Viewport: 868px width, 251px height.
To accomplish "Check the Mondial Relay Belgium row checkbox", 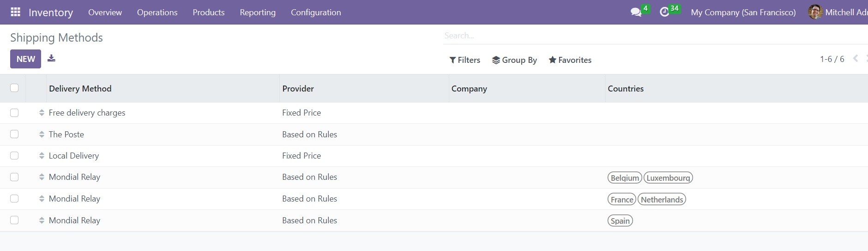I will click(x=14, y=177).
